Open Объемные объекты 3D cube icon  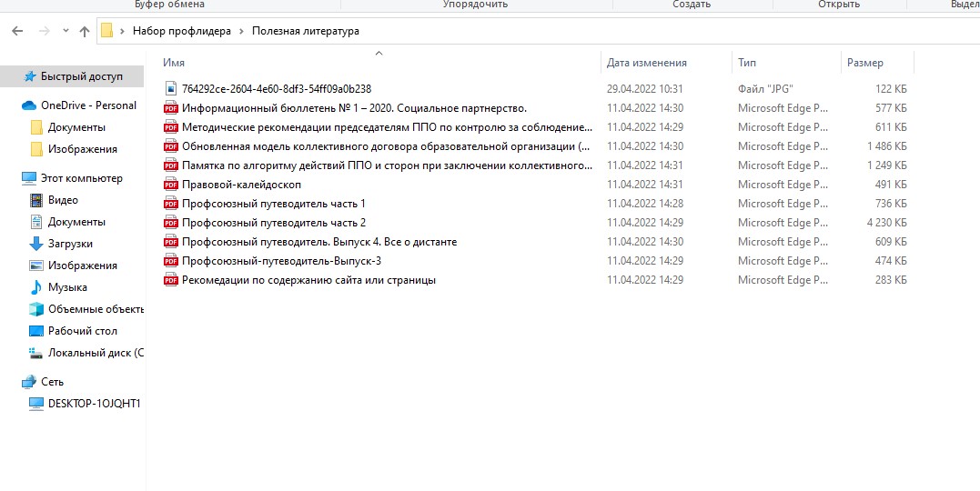click(x=36, y=309)
